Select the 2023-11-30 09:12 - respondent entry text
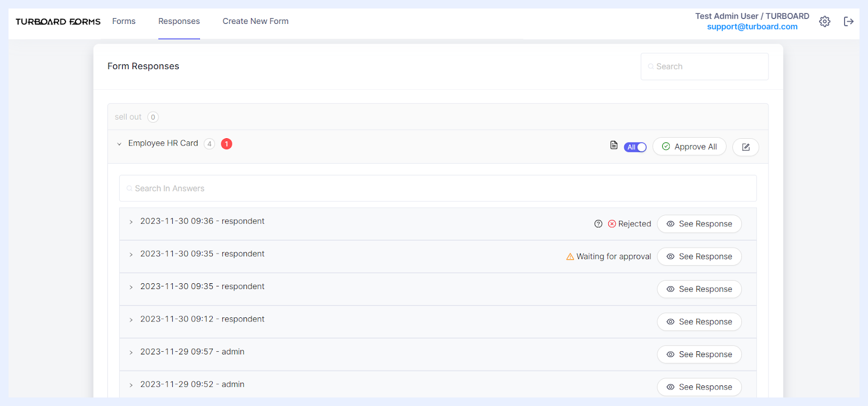The width and height of the screenshot is (868, 406). pyautogui.click(x=202, y=319)
